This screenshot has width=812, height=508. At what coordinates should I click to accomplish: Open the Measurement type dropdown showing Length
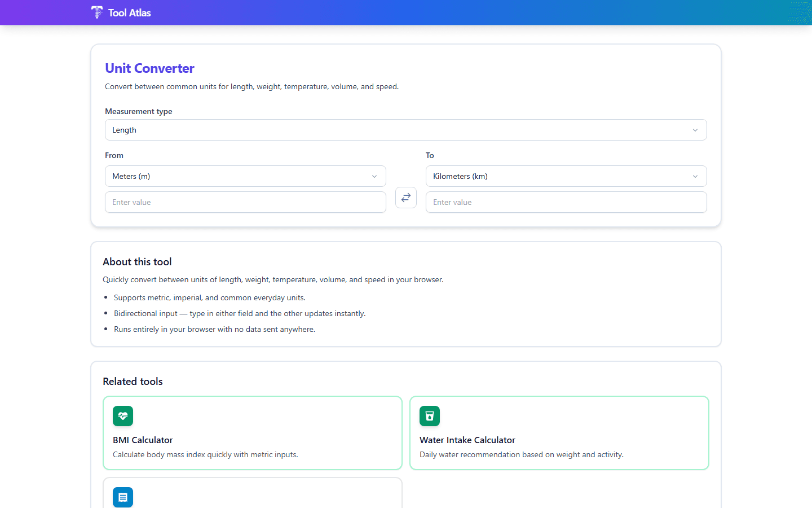pos(406,130)
